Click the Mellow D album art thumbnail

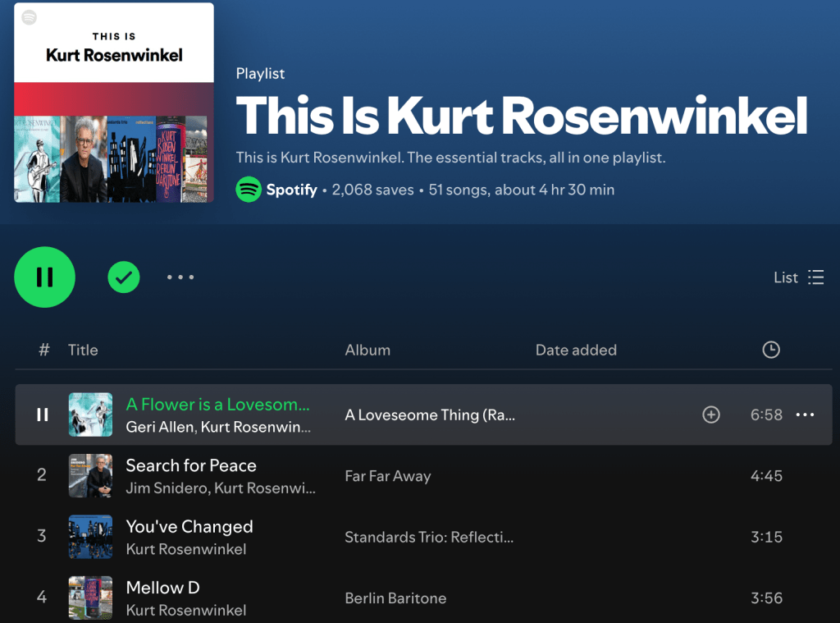coord(90,598)
